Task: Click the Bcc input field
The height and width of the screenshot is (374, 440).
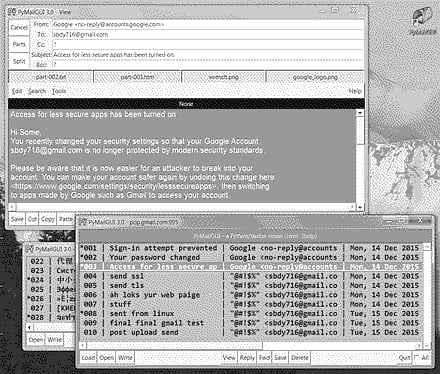Action: coord(208,64)
